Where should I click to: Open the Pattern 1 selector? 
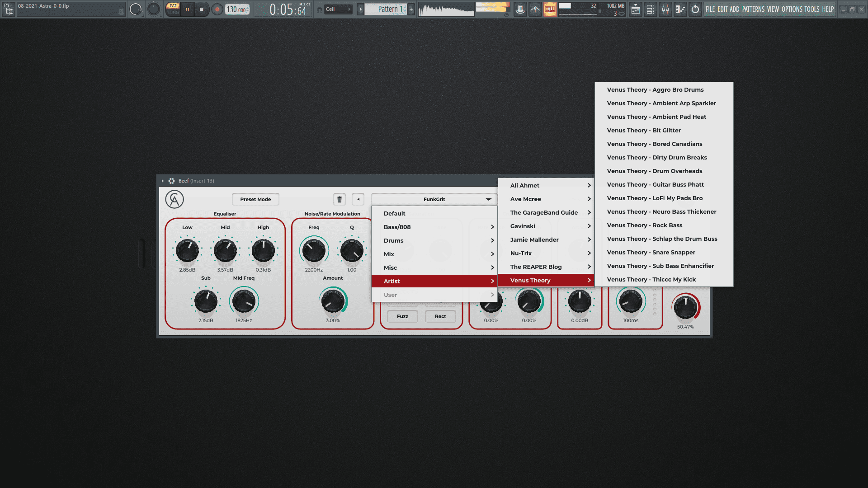click(386, 9)
